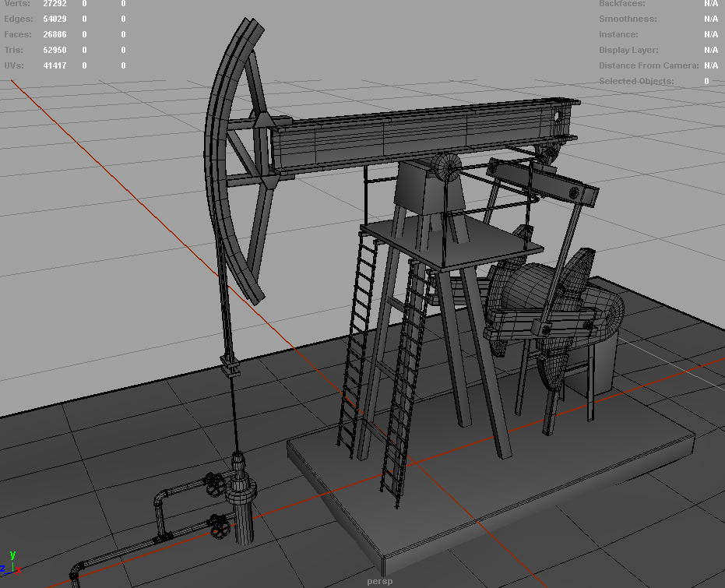Click the Tris count value 52950

55,50
